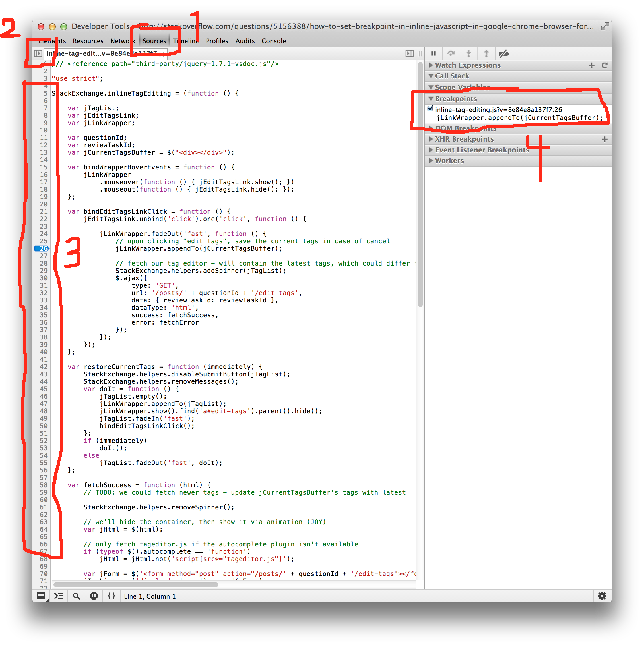Show the navigator sidebar icon

[38, 53]
